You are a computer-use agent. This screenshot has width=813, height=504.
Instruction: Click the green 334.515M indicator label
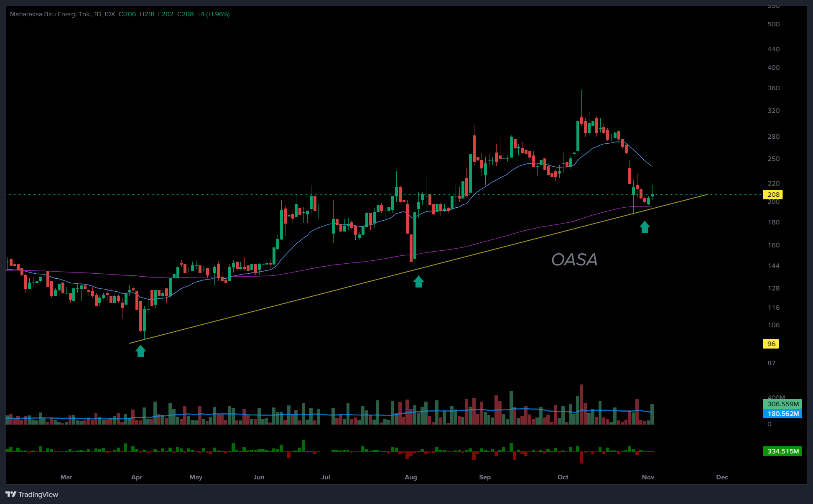point(782,451)
